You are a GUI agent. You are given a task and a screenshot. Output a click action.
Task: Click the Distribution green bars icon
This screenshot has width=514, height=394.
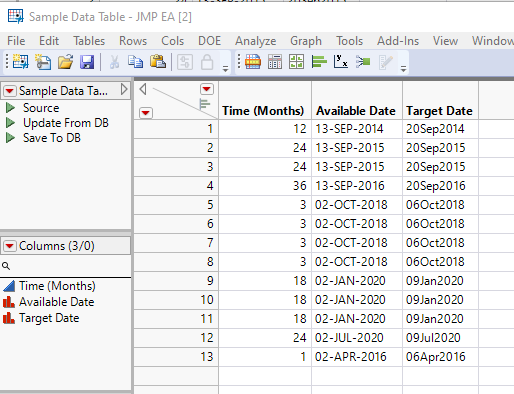(x=319, y=62)
